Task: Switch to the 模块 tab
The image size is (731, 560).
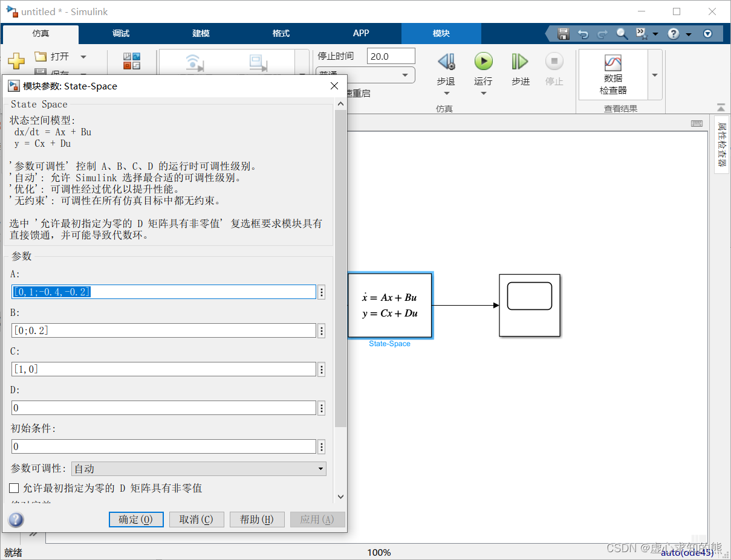Action: point(441,33)
